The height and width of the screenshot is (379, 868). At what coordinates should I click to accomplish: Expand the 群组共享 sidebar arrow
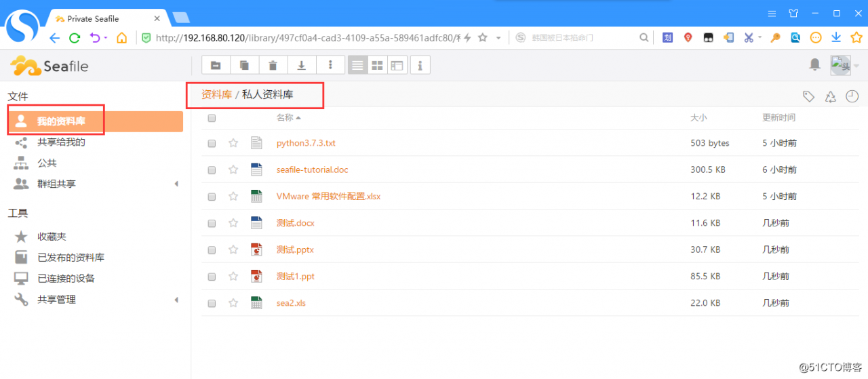point(176,184)
